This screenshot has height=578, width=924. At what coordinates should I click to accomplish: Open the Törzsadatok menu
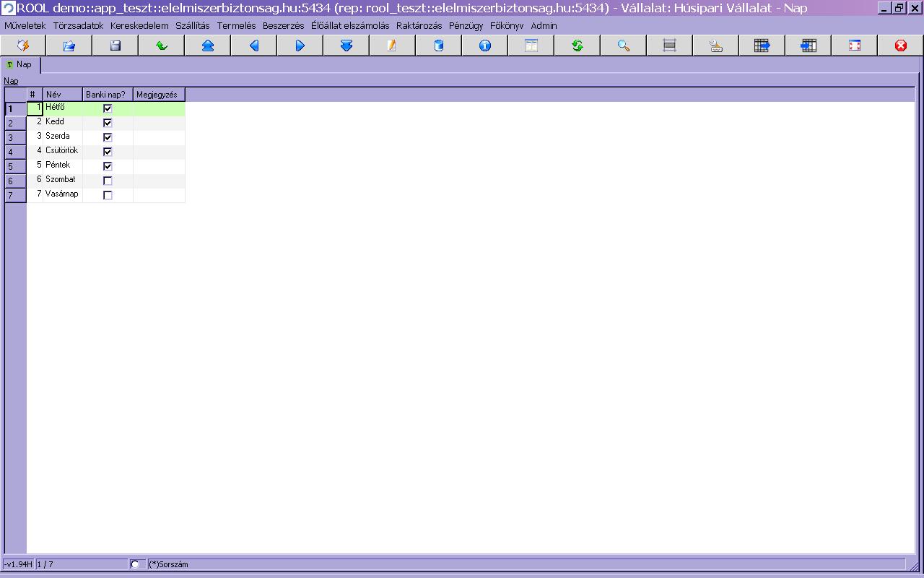click(78, 25)
